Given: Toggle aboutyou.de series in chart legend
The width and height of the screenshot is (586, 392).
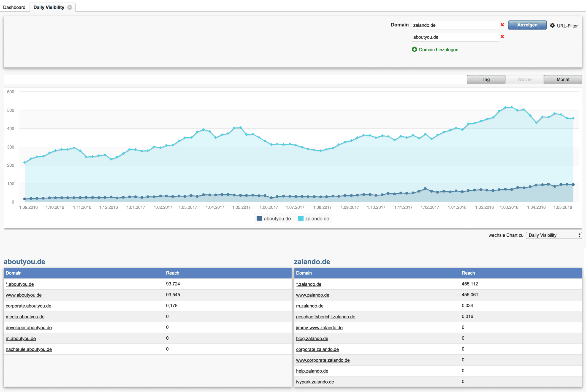Looking at the screenshot, I should click(274, 218).
